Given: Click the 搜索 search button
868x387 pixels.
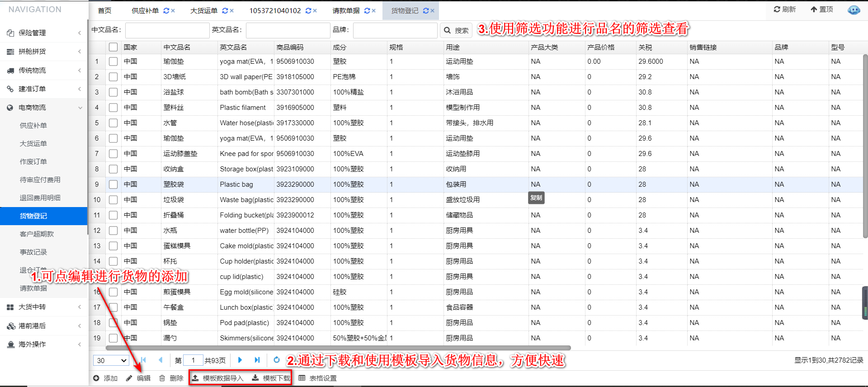Looking at the screenshot, I should pyautogui.click(x=456, y=30).
